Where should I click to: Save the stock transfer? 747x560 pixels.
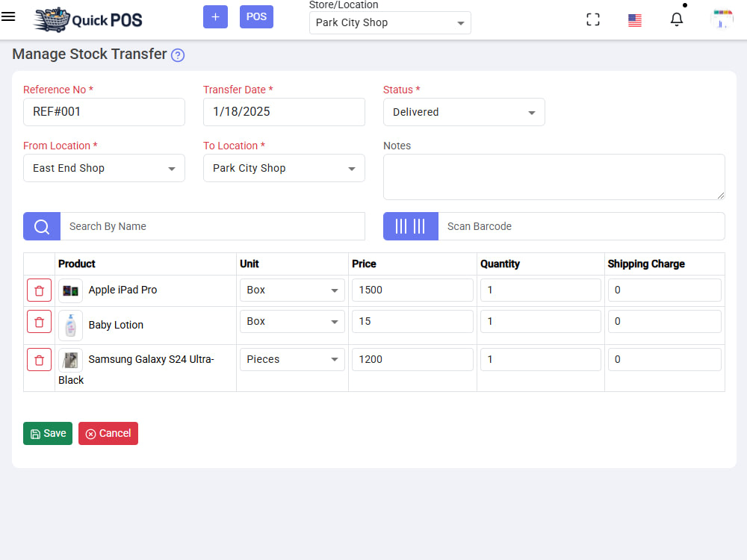click(x=48, y=433)
